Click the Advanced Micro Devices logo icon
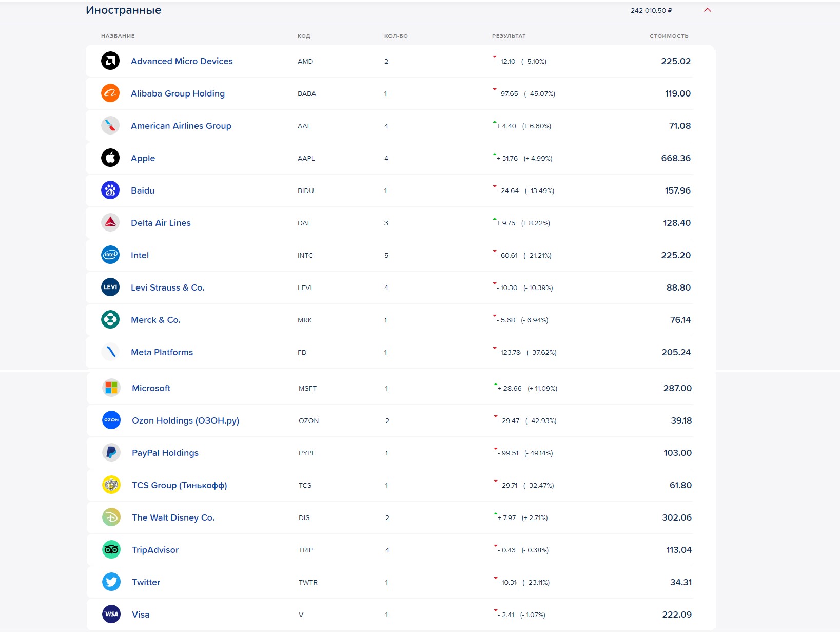Screen dimensions: 840x633 coord(110,61)
